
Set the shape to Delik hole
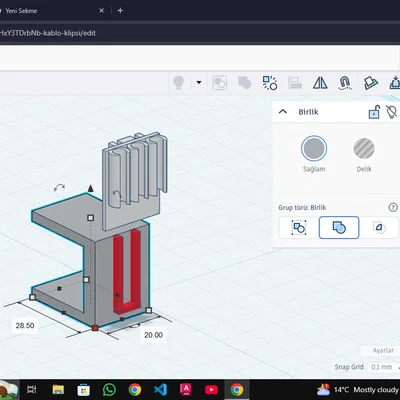click(x=364, y=148)
